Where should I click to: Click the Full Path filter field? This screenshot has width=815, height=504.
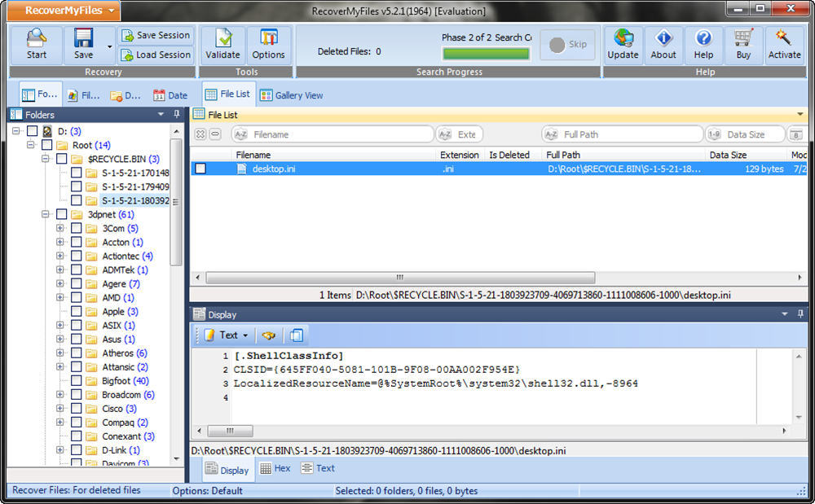623,134
